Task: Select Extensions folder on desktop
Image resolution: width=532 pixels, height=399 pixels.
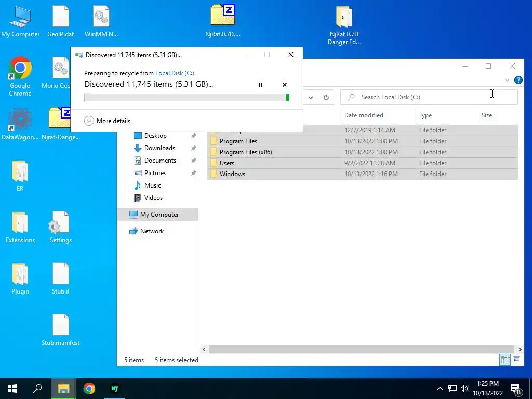Action: tap(20, 228)
